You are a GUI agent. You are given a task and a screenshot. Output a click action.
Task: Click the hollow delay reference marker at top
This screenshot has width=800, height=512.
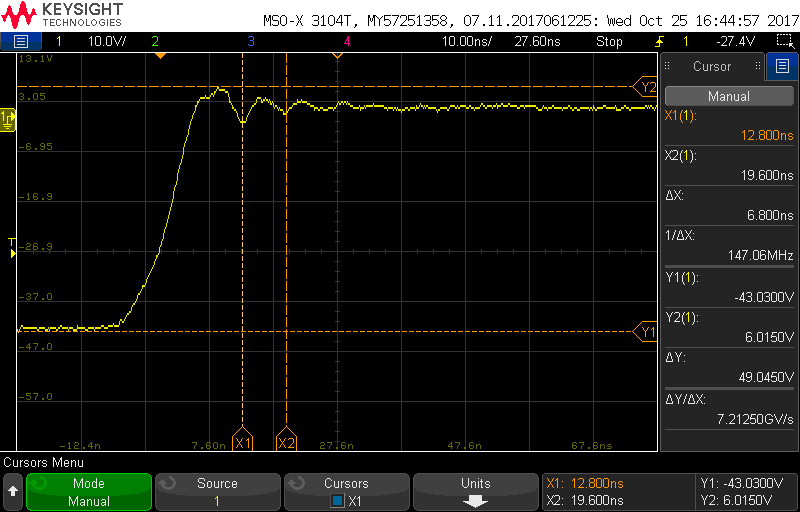[x=337, y=56]
